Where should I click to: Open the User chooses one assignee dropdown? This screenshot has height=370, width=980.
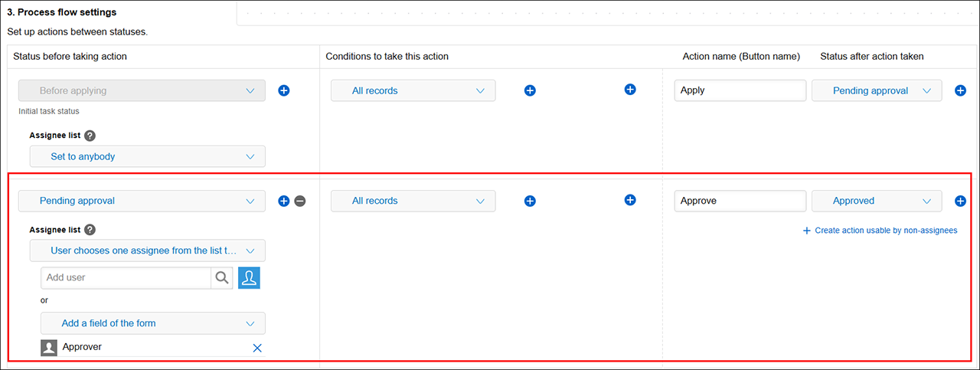pos(148,250)
